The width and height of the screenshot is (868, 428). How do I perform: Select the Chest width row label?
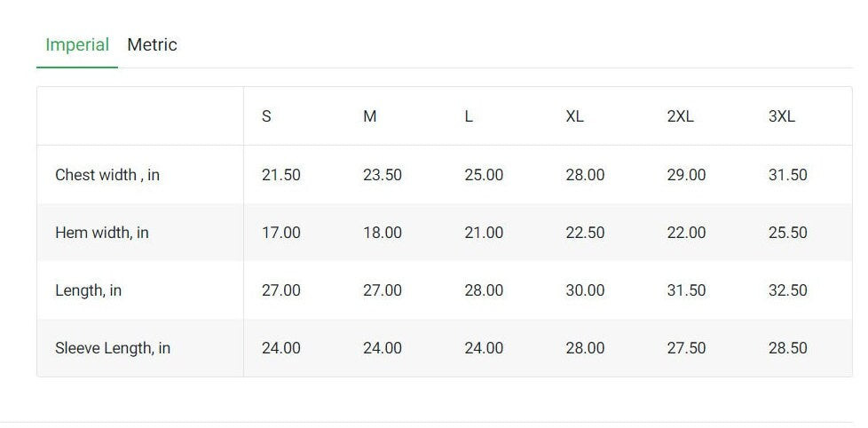point(107,175)
